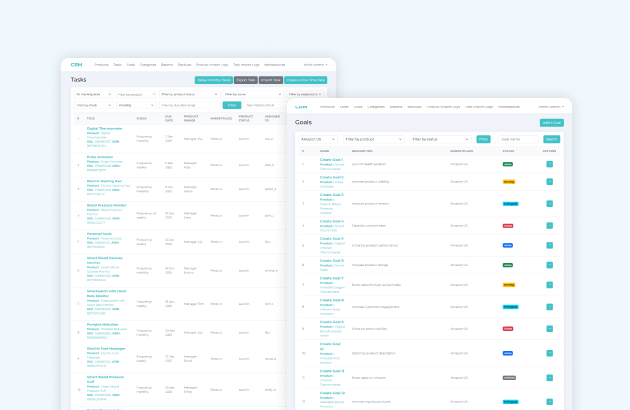The image size is (630, 410).
Task: Open the Create Goal 1 link
Action: coord(331,160)
